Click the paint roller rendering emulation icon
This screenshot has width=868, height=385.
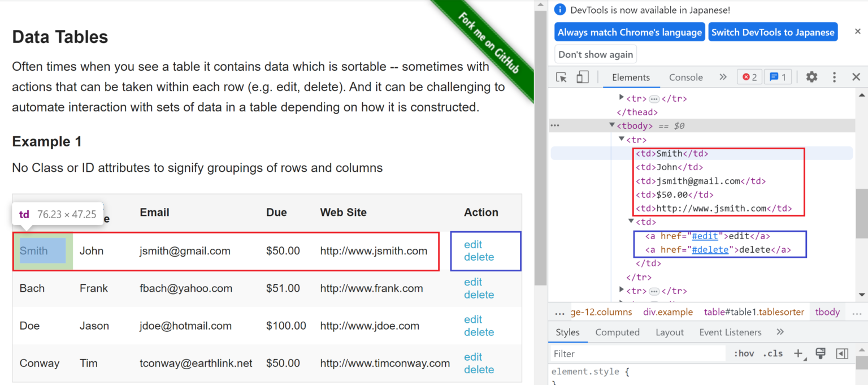[x=820, y=353]
